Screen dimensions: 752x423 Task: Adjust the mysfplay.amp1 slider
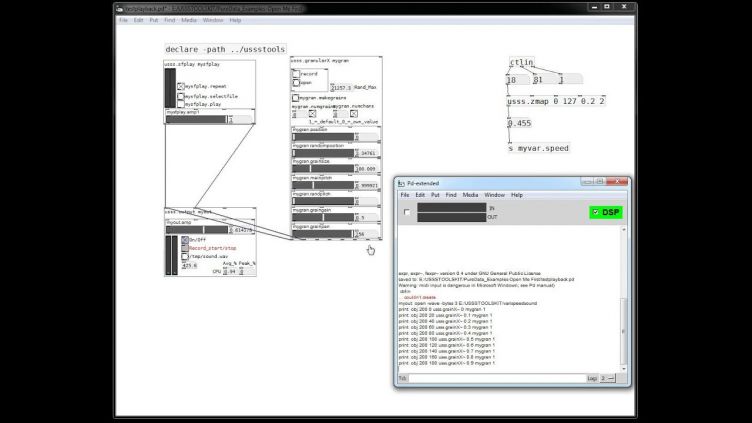click(196, 119)
